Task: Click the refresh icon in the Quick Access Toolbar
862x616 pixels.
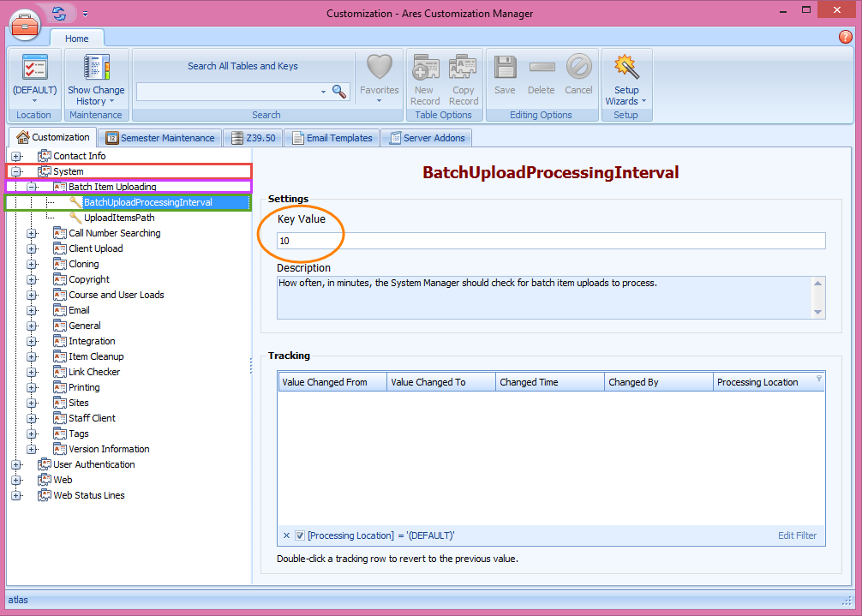Action: pos(58,13)
